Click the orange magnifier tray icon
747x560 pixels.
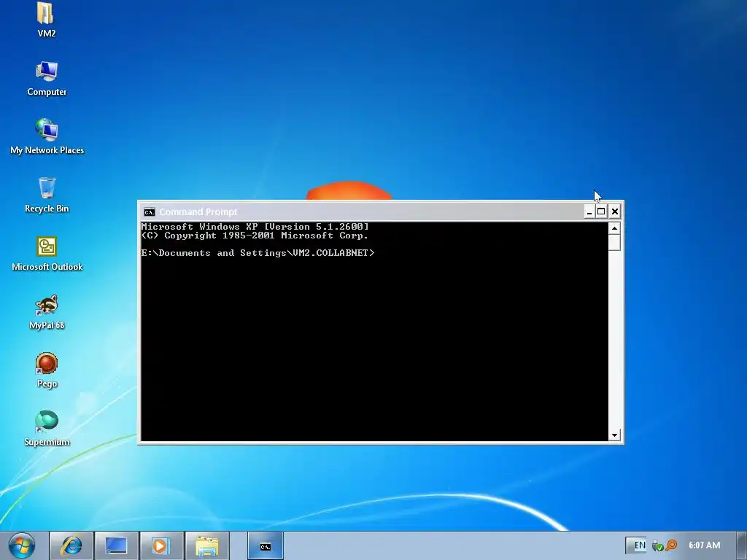pos(671,545)
